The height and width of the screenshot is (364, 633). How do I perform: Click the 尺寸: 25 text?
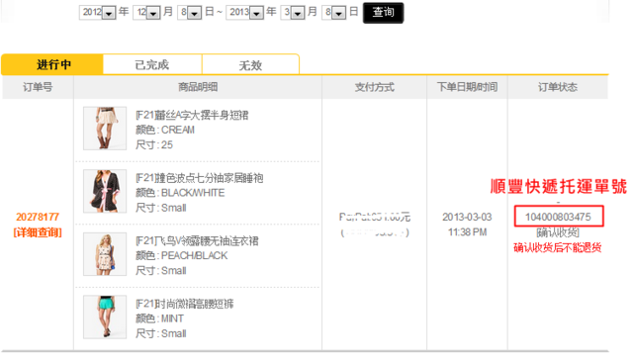point(154,144)
